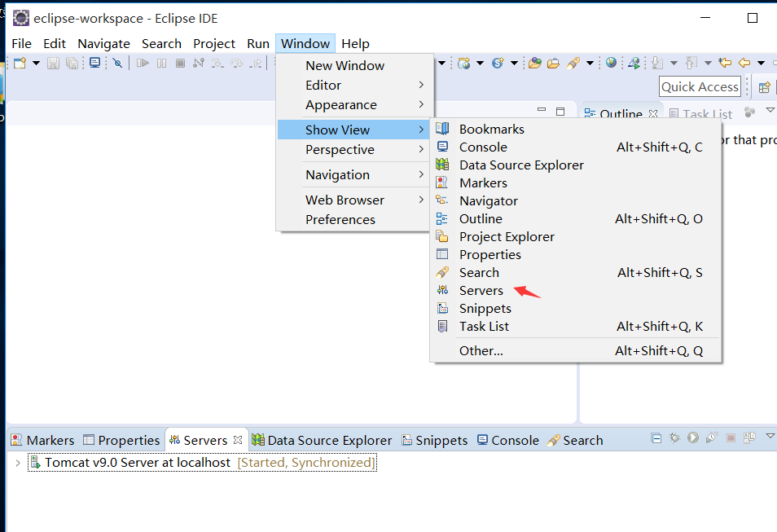
Task: Open the Navigate menu
Action: coord(103,44)
